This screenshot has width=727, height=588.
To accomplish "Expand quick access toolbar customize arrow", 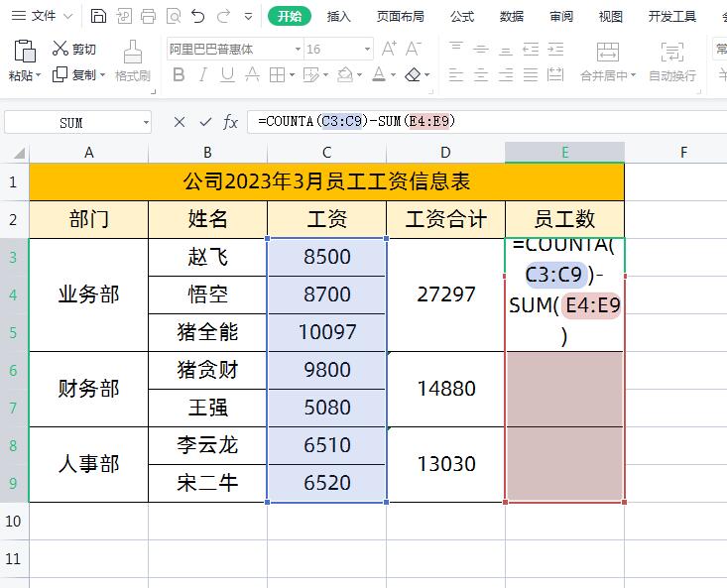I will [249, 17].
